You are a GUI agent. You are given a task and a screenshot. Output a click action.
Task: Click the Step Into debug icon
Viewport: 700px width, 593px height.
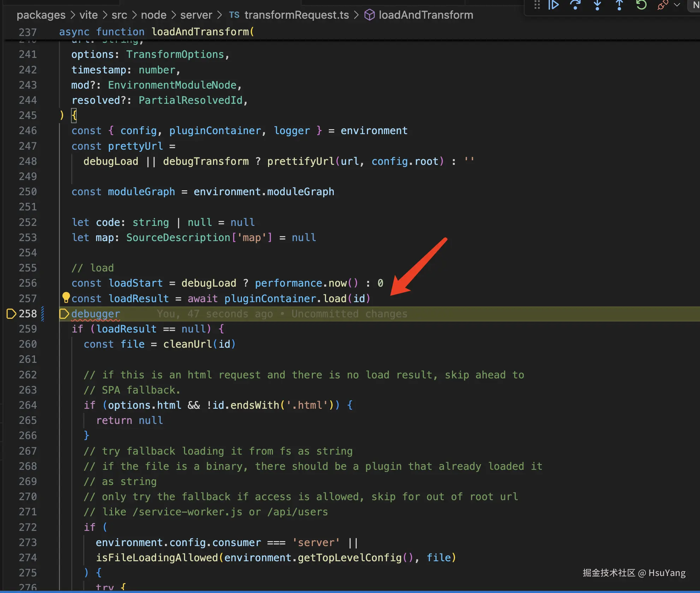(597, 5)
